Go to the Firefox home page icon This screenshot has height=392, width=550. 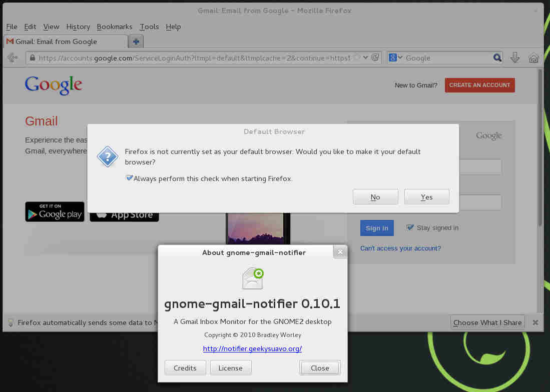533,57
